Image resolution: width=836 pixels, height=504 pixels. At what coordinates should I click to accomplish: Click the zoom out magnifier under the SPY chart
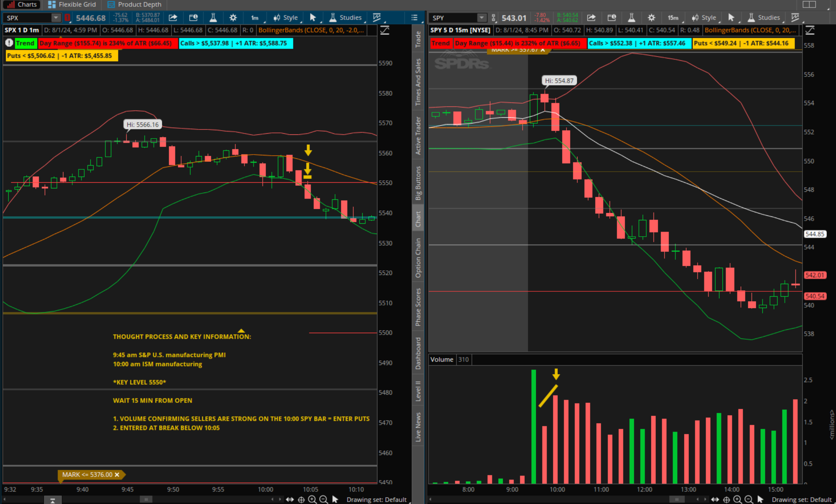click(x=749, y=499)
